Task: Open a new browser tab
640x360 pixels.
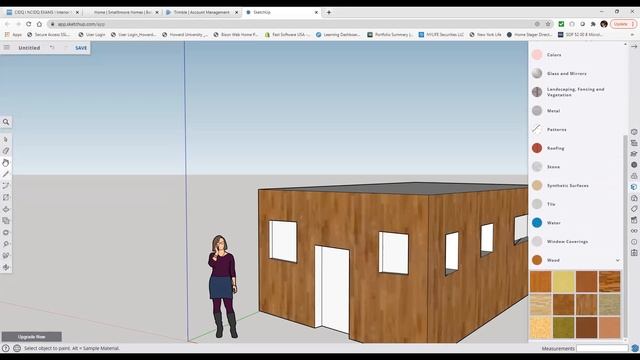Action: (x=329, y=12)
